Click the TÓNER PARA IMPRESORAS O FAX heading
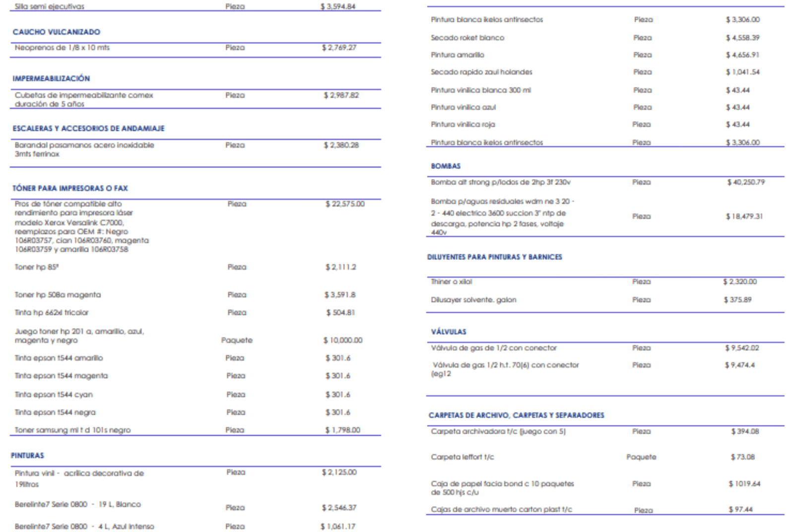This screenshot has height=532, width=794. [x=70, y=188]
